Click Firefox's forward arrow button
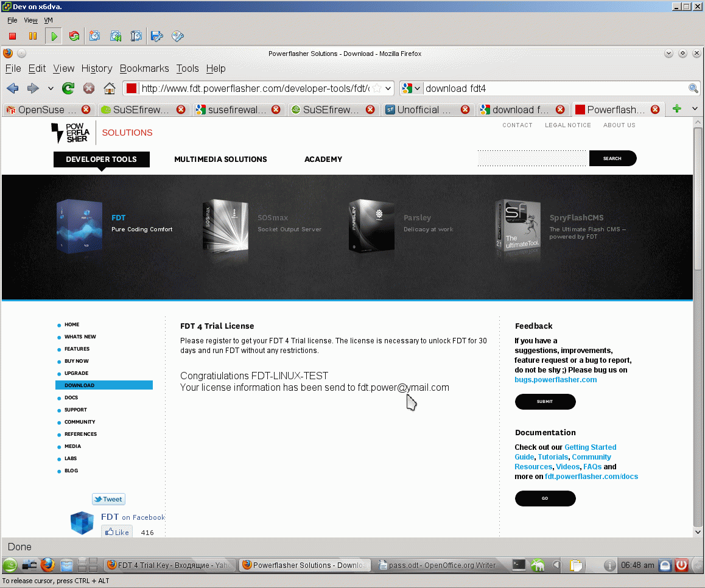 (33, 88)
